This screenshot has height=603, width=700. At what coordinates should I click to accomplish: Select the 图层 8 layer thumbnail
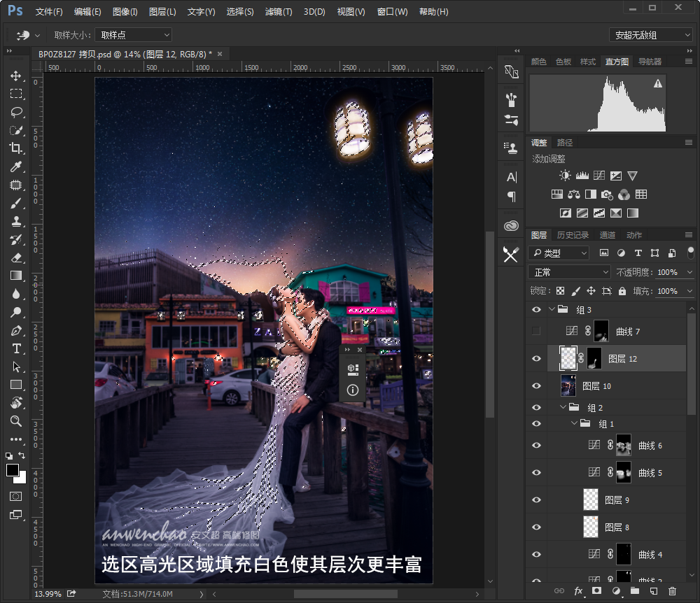[x=591, y=527]
